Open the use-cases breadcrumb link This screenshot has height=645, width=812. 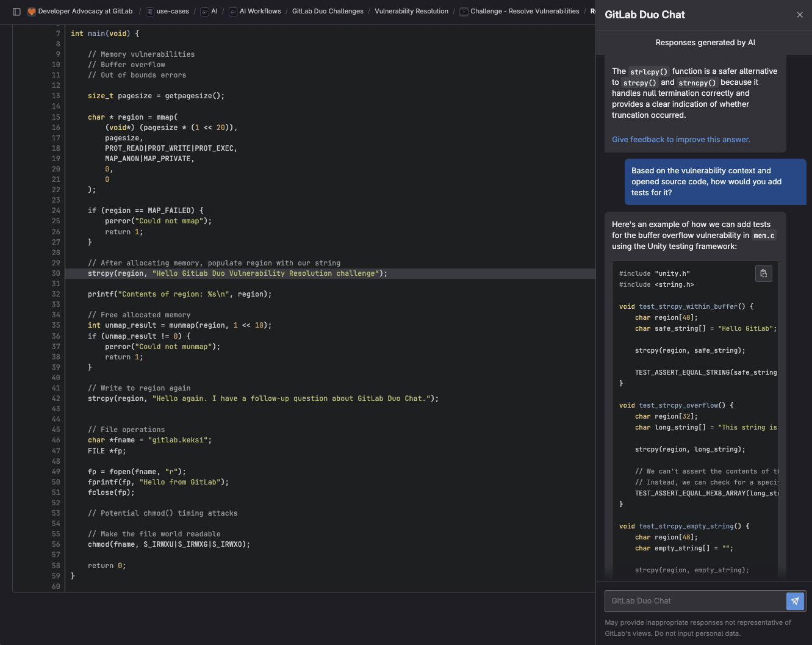(x=173, y=12)
